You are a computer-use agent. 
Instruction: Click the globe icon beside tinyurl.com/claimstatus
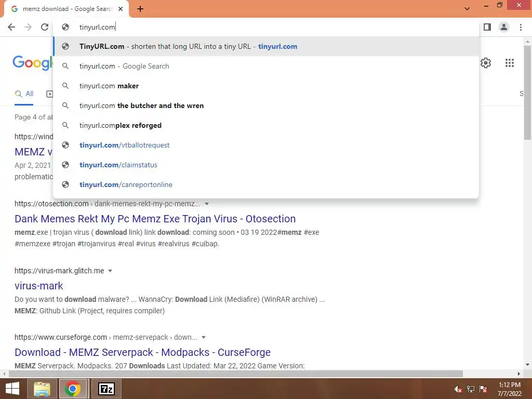[65, 165]
